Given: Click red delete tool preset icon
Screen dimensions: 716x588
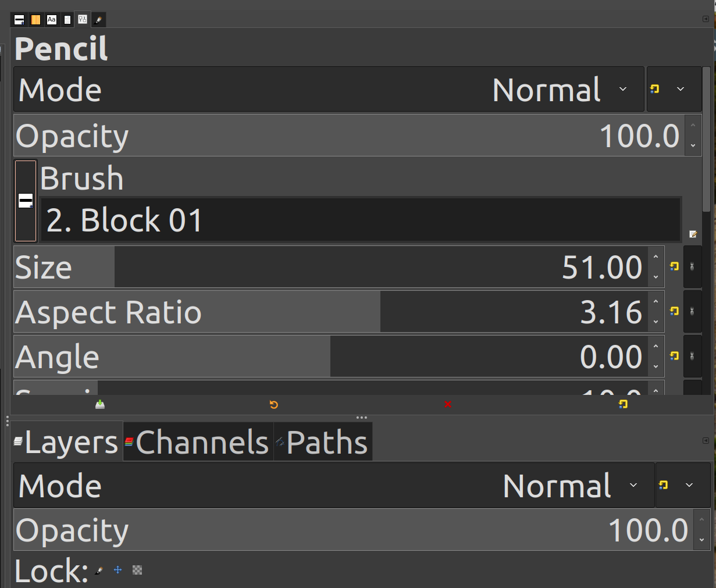Looking at the screenshot, I should click(448, 404).
